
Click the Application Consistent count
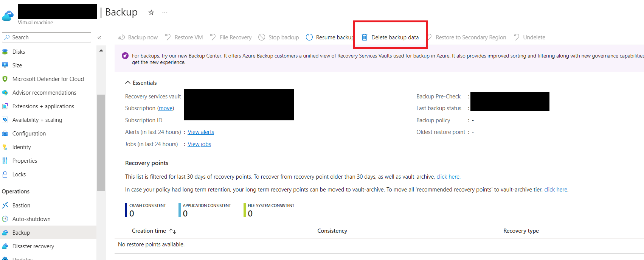pyautogui.click(x=185, y=213)
